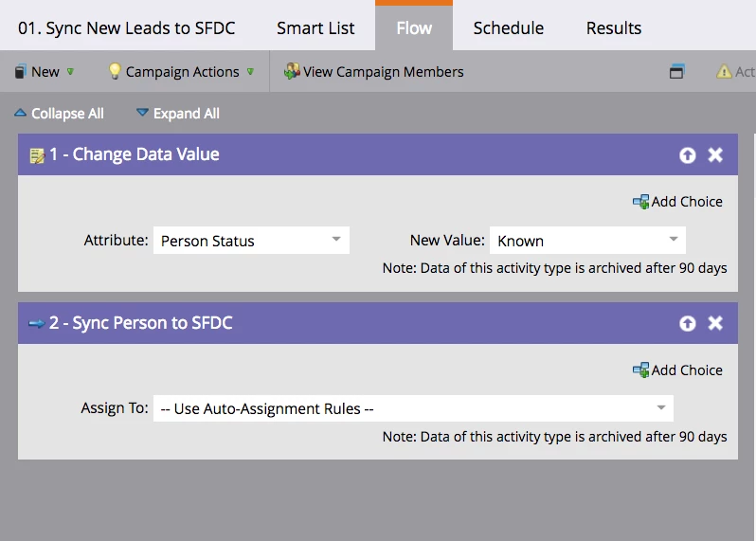The image size is (756, 541).
Task: Collapse all flow steps
Action: click(59, 114)
